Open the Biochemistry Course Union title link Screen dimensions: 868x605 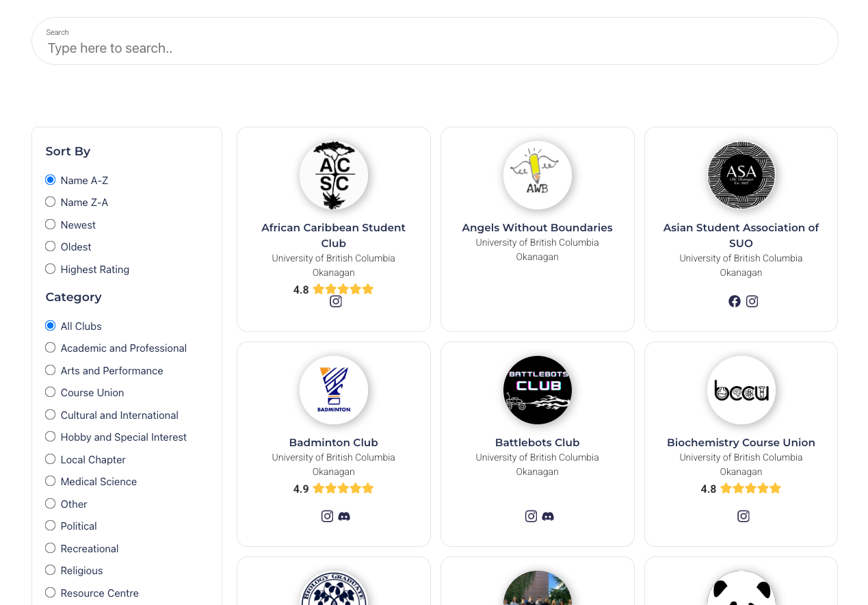pyautogui.click(x=741, y=443)
